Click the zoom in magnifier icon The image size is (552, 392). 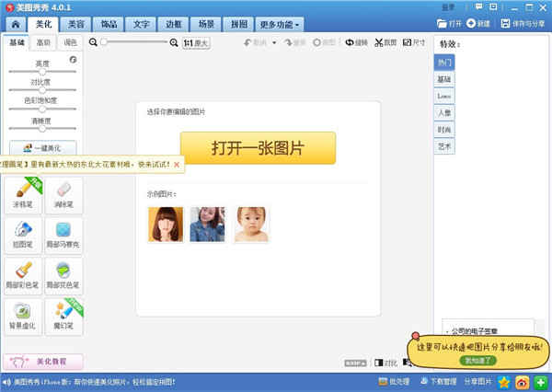pos(174,42)
